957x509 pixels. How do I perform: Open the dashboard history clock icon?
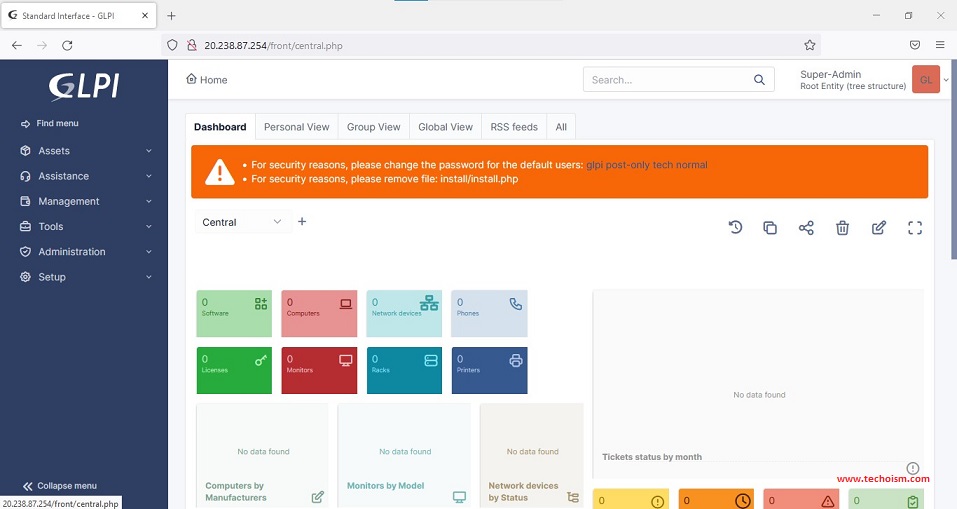click(x=735, y=228)
